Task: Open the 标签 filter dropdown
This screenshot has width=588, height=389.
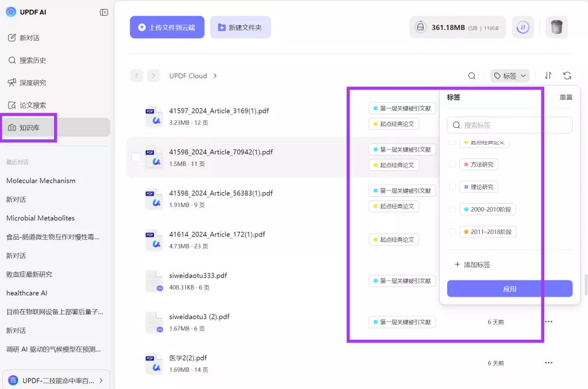Action: click(510, 76)
